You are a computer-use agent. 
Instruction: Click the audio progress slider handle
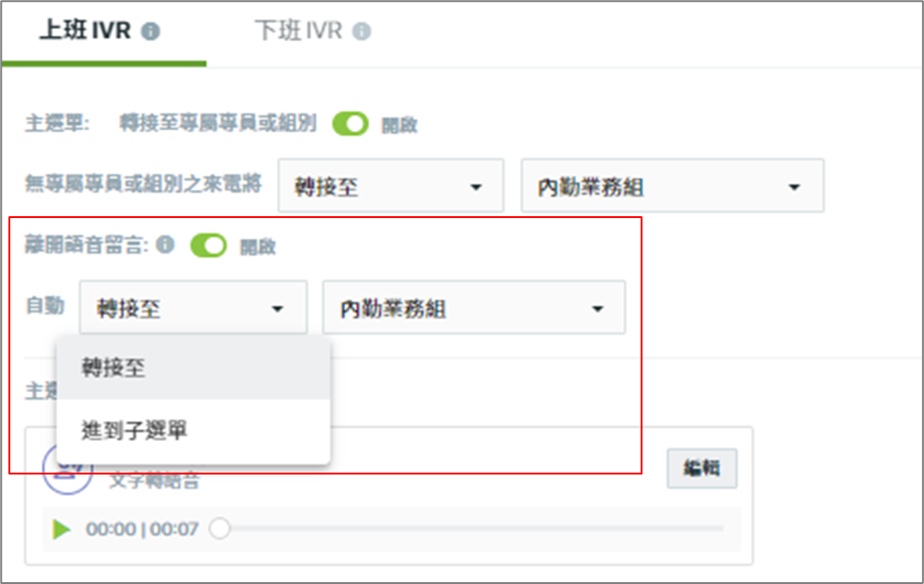click(x=221, y=529)
